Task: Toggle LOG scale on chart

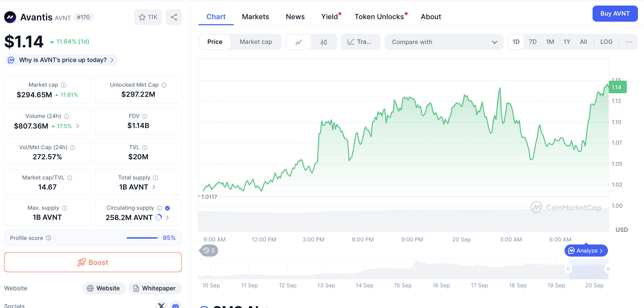Action: tap(606, 42)
